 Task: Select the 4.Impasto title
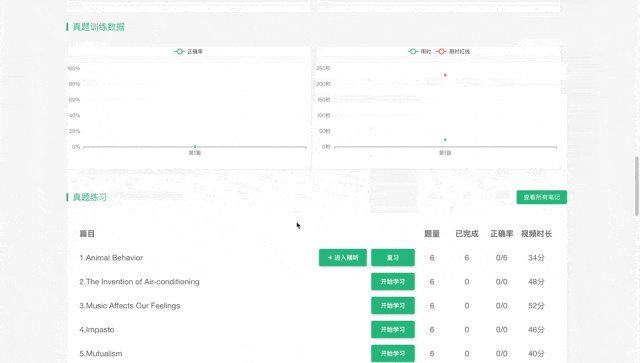tap(97, 330)
